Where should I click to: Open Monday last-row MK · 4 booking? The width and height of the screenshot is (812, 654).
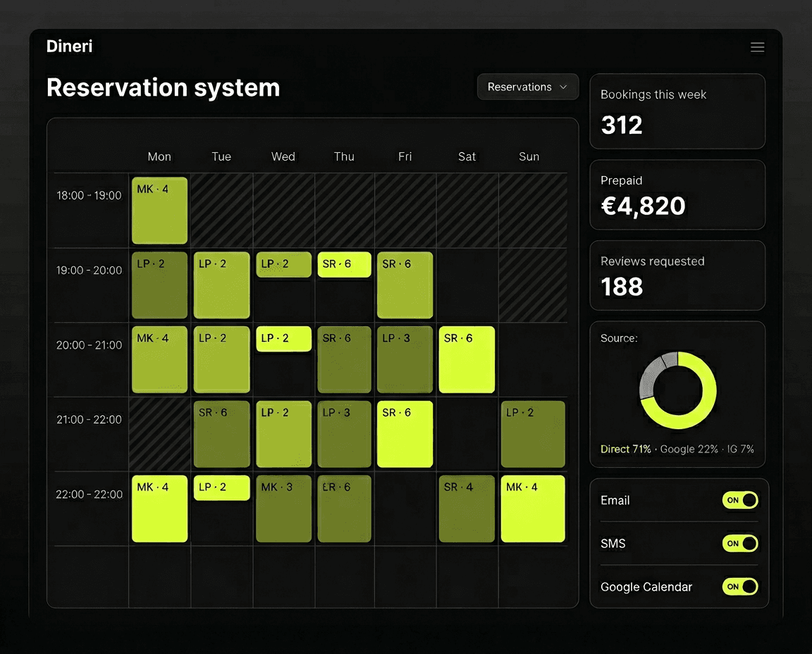(x=159, y=509)
